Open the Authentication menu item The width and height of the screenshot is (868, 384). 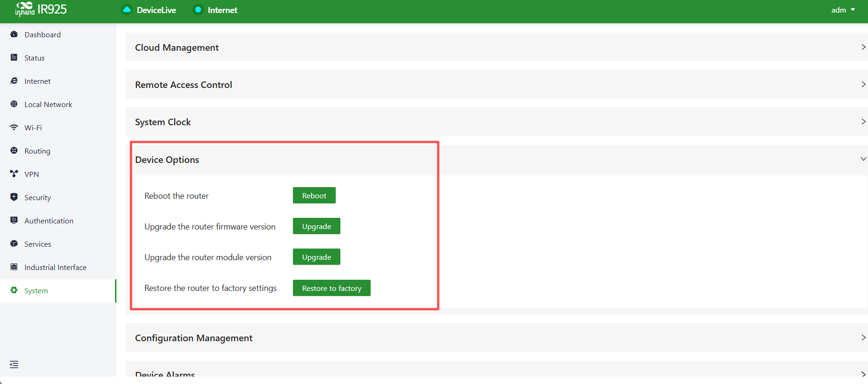pos(58,221)
